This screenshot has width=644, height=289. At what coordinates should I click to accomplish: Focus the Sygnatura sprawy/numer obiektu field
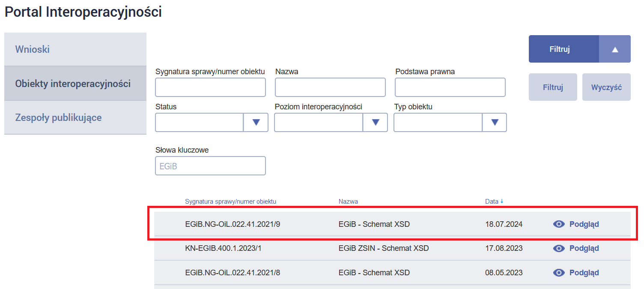click(x=210, y=87)
